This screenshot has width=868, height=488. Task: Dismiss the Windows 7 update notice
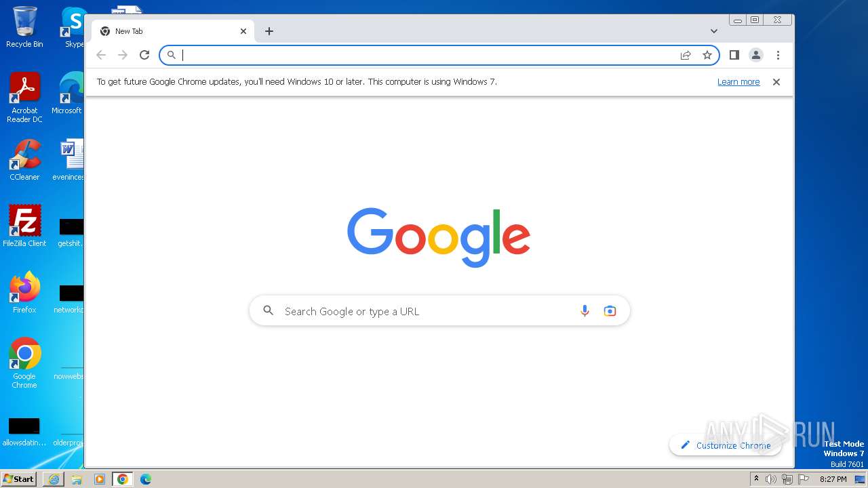(776, 82)
